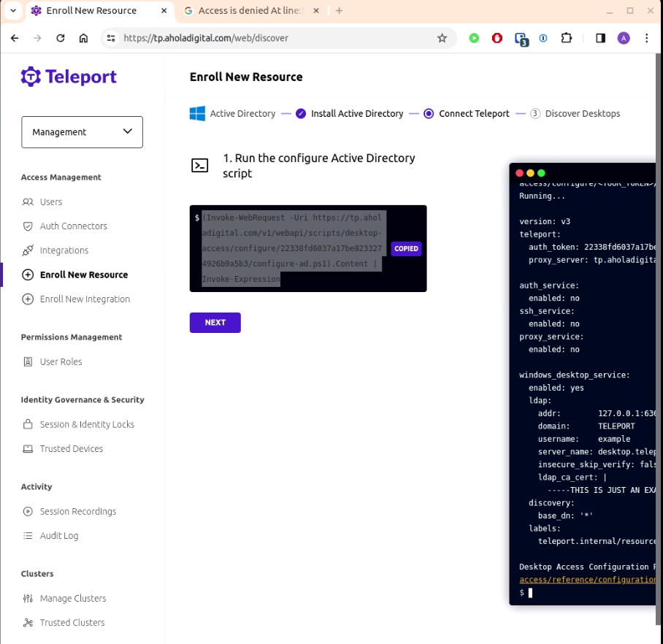Click yellow dot in terminal preview
Screen dimensions: 663x644
530,173
